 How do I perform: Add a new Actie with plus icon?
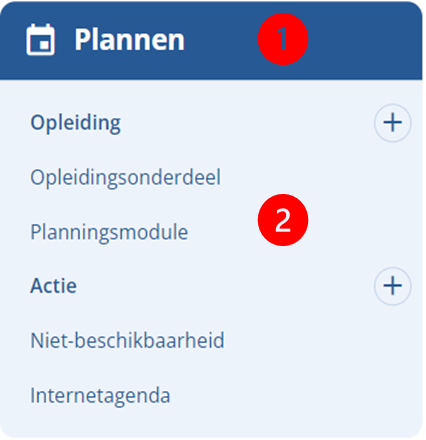pyautogui.click(x=392, y=286)
